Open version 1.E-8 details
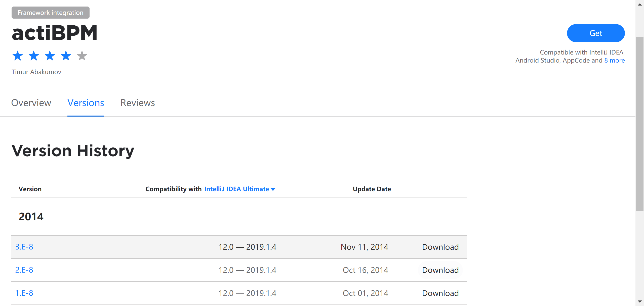The width and height of the screenshot is (644, 306). pyautogui.click(x=24, y=293)
